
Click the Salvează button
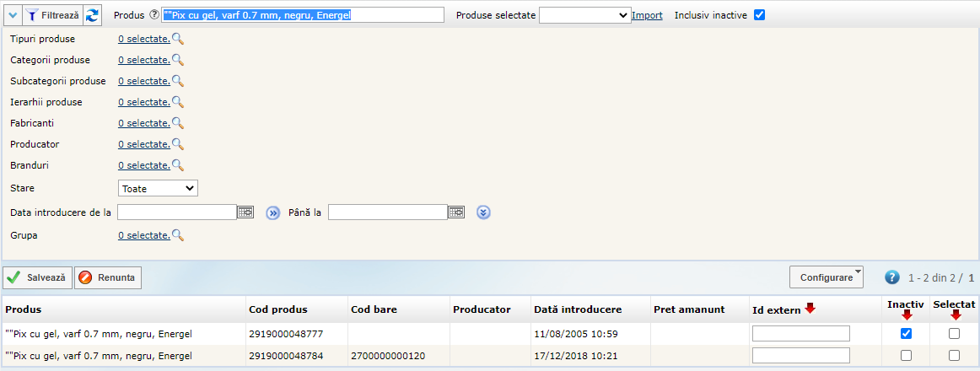click(x=38, y=277)
